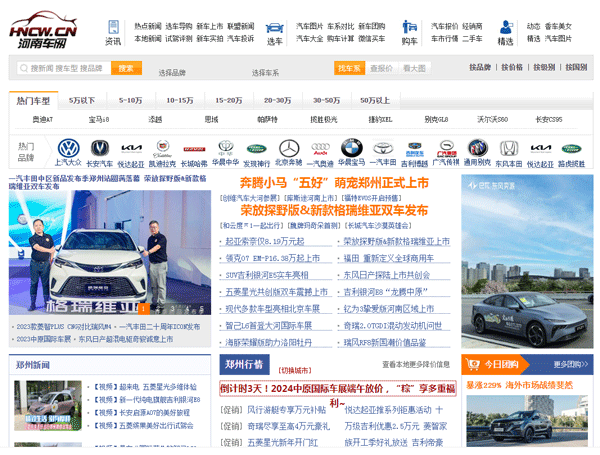
Task: Open the 选择品牌 brand dropdown
Action: 172,73
